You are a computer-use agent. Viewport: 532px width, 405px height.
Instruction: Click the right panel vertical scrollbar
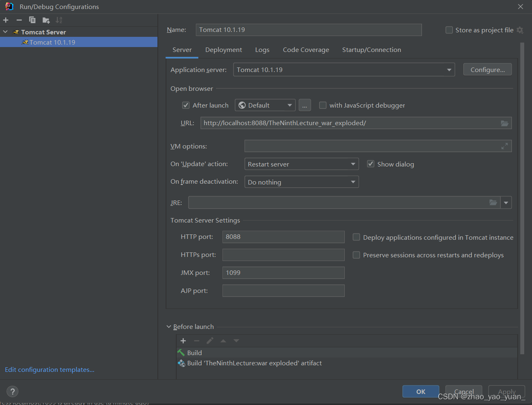point(522,198)
